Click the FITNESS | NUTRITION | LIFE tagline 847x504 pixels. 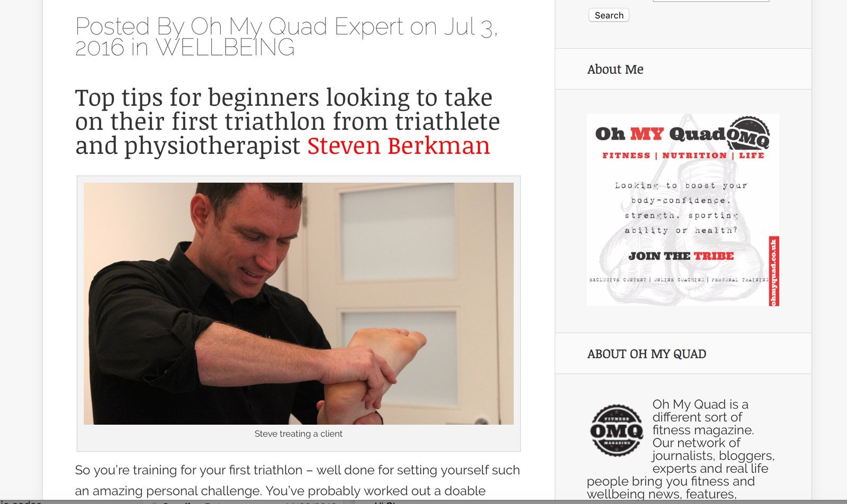click(683, 155)
